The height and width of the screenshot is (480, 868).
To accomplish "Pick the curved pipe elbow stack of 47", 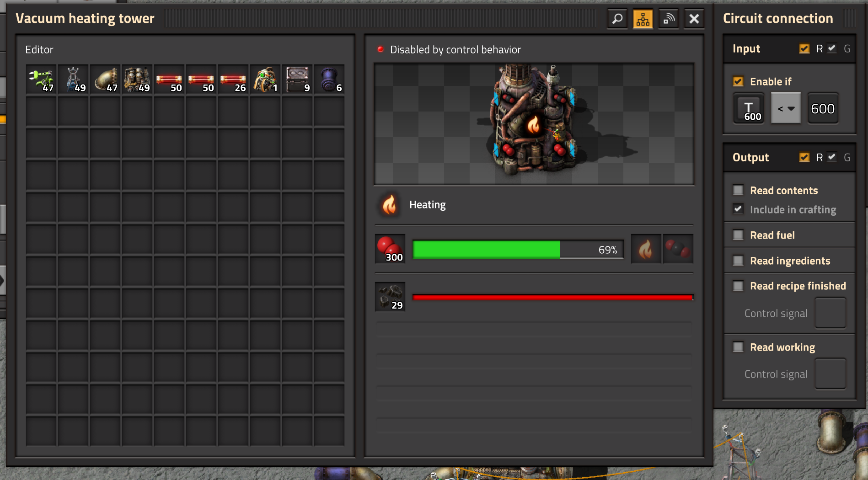I will [x=105, y=80].
